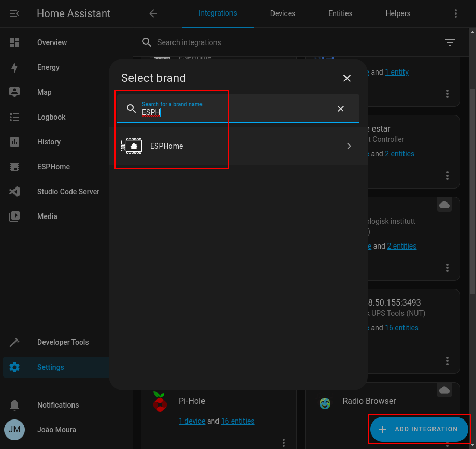
Task: Click the Home Assistant title
Action: point(74,13)
